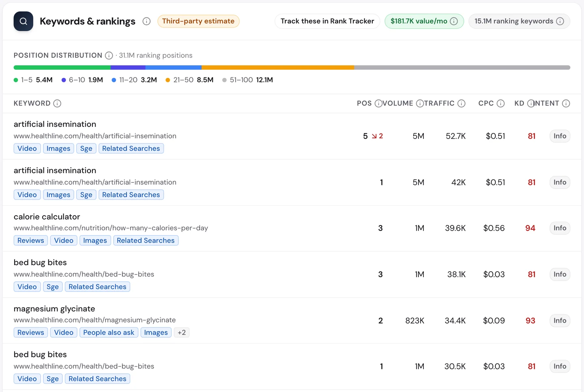Click the 31.1M ranking positions text
584x392 pixels.
coord(156,56)
